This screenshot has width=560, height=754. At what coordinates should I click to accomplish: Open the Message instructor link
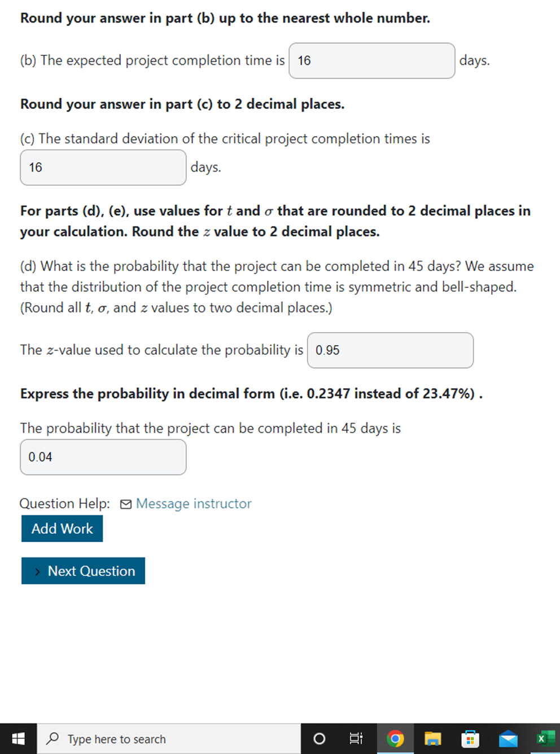click(x=193, y=504)
